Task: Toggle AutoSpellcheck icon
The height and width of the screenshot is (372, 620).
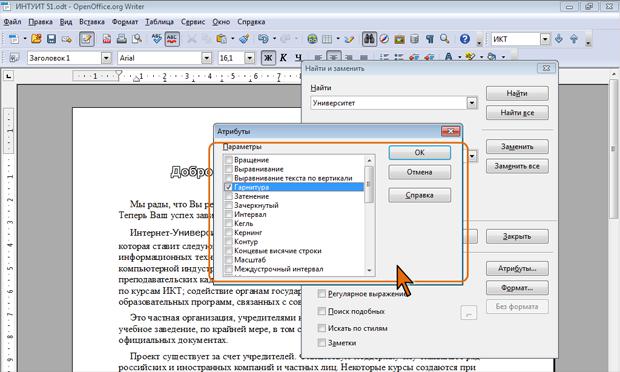Action: pos(172,39)
